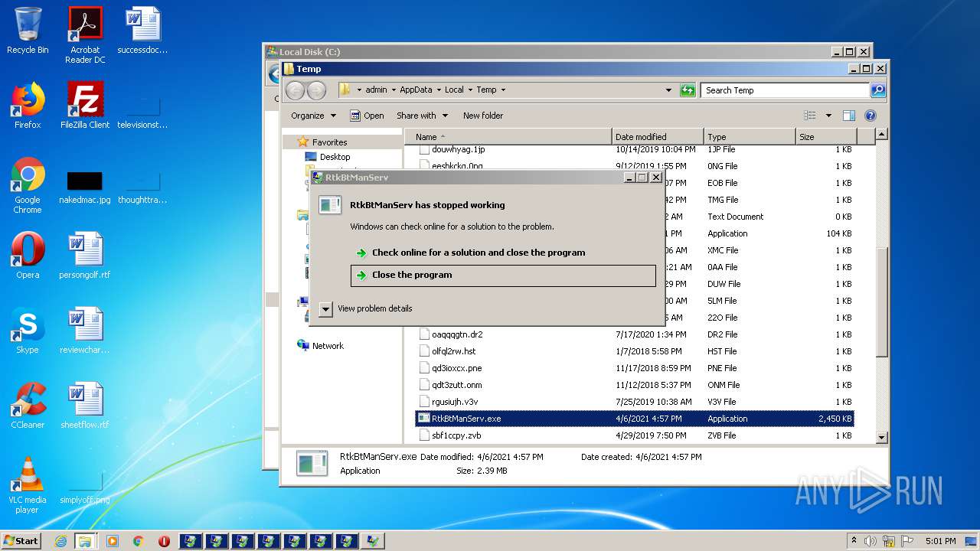Image resolution: width=980 pixels, height=551 pixels.
Task: Click file list scroll down arrow
Action: (881, 437)
